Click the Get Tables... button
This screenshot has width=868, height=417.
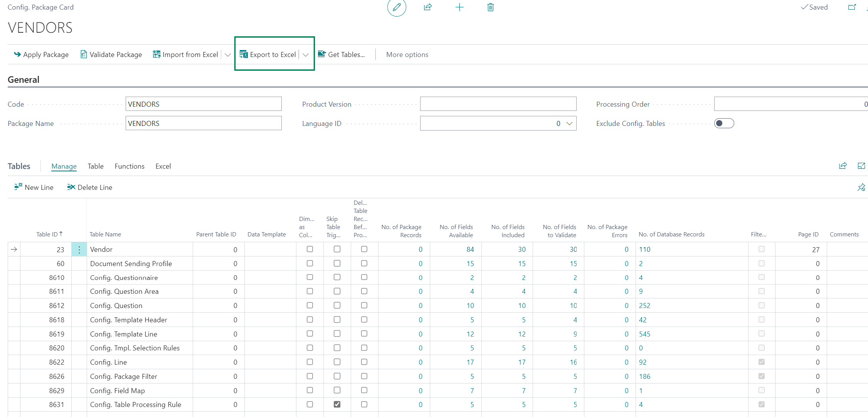click(x=341, y=55)
